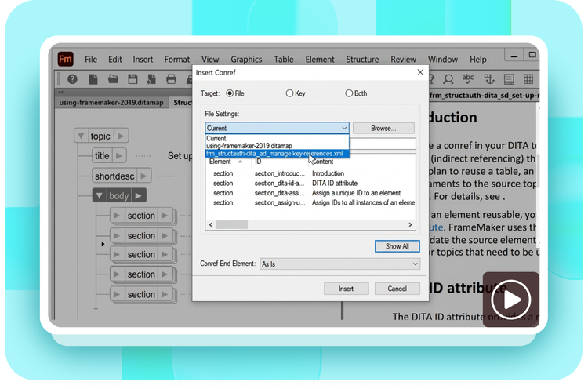Viewport: 588px width, 389px height.
Task: Click the Print toolbar icon
Action: click(x=171, y=79)
